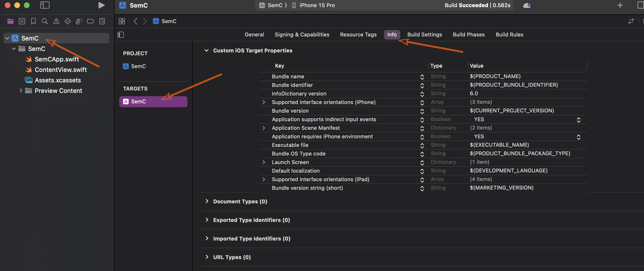Image resolution: width=644 pixels, height=271 pixels.
Task: Click the code review arrows icon
Action: [x=631, y=21]
